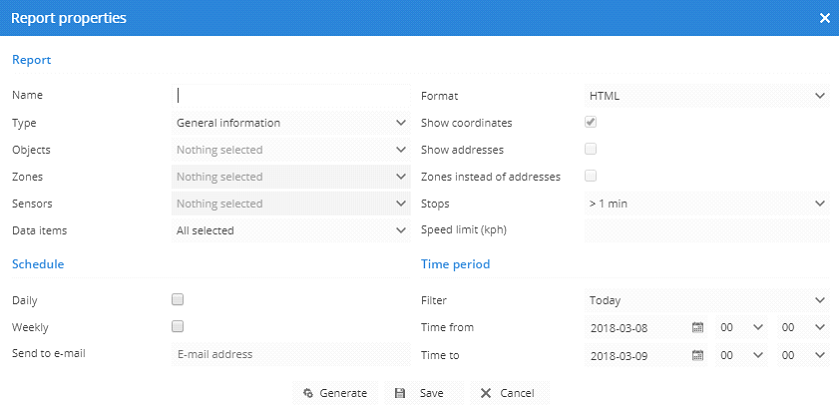Screen dimensions: 839x416
Task: Click the Generate report button
Action: tap(335, 393)
